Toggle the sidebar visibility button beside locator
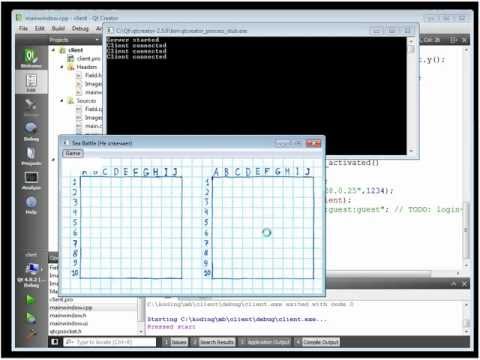The image size is (480, 360). 55,342
